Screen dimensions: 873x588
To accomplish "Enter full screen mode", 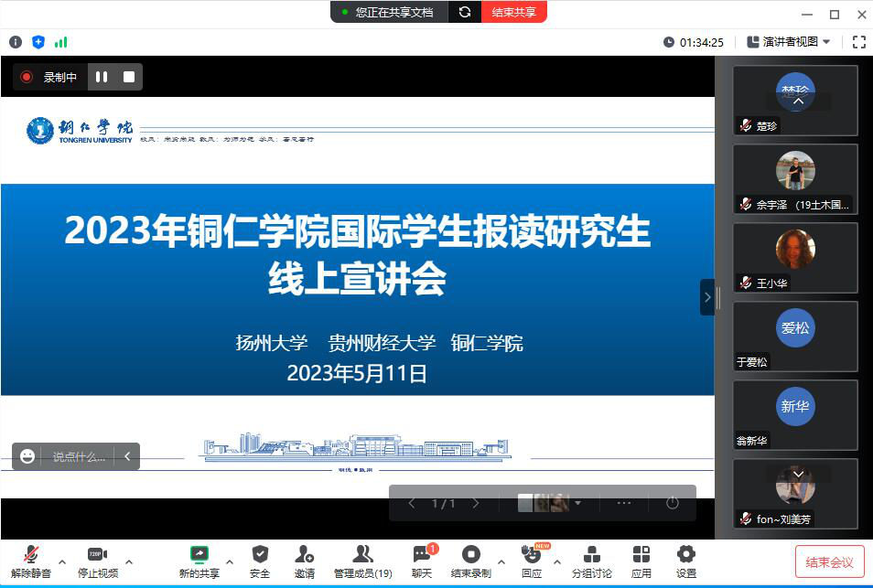I will (x=858, y=42).
